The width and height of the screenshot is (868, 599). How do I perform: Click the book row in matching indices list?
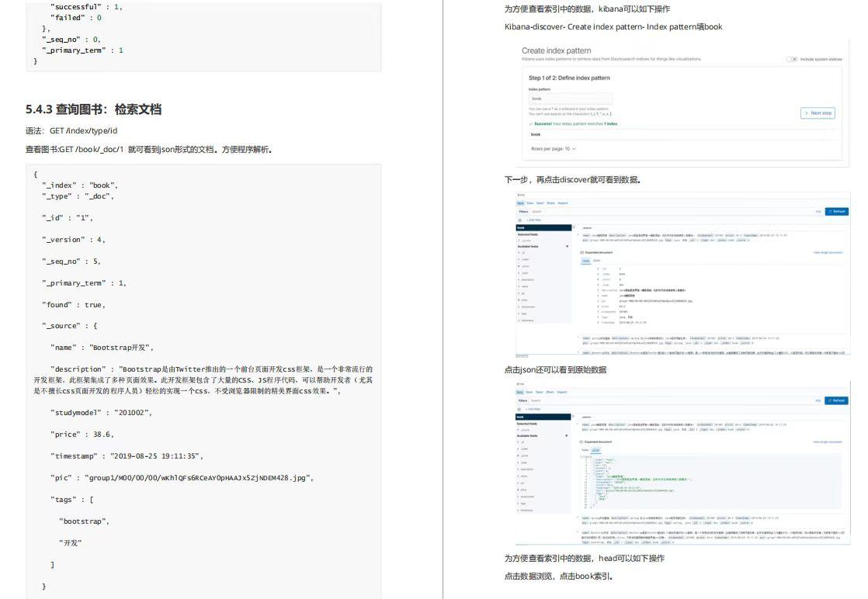click(x=682, y=134)
